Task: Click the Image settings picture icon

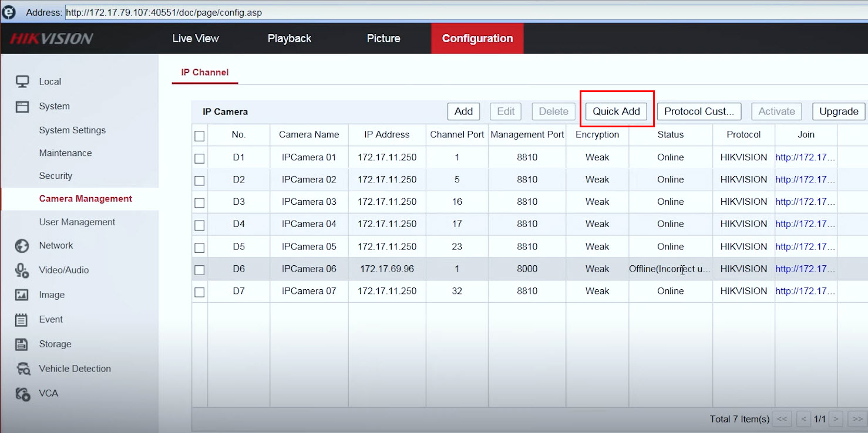Action: pos(22,295)
